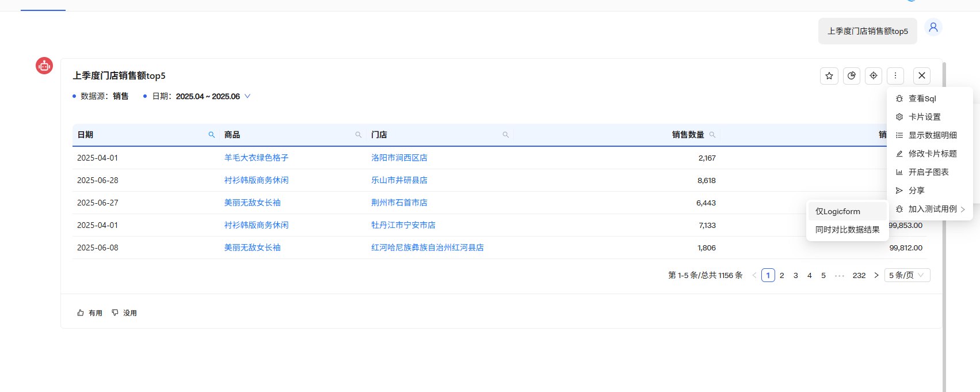
Task: Open product link 衬衫韩版商务休闲 in 2025-06-28 row
Action: pyautogui.click(x=257, y=180)
